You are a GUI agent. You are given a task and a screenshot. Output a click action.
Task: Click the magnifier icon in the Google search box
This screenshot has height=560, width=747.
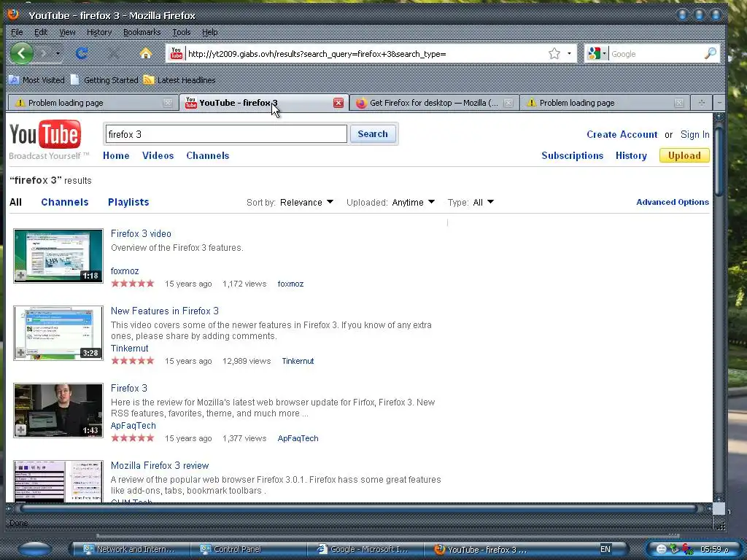coord(710,53)
